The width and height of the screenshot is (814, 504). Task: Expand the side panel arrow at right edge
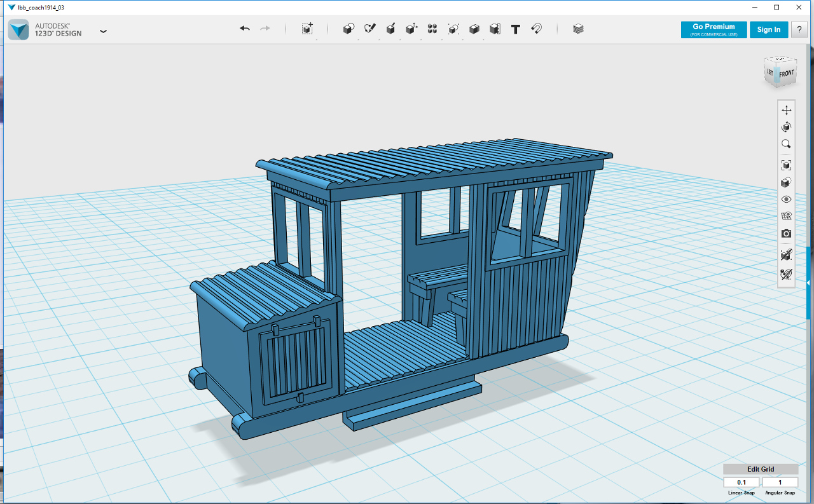809,282
